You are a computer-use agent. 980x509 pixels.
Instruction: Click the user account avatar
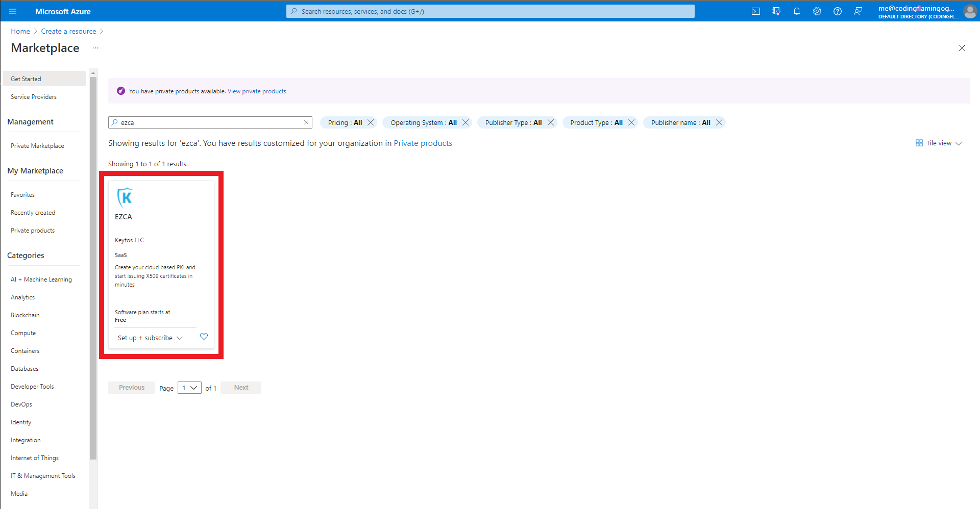click(x=970, y=11)
